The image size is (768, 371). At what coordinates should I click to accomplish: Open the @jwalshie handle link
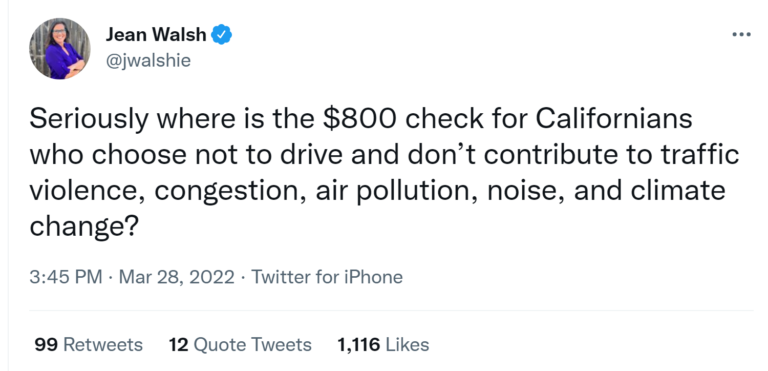coord(148,61)
